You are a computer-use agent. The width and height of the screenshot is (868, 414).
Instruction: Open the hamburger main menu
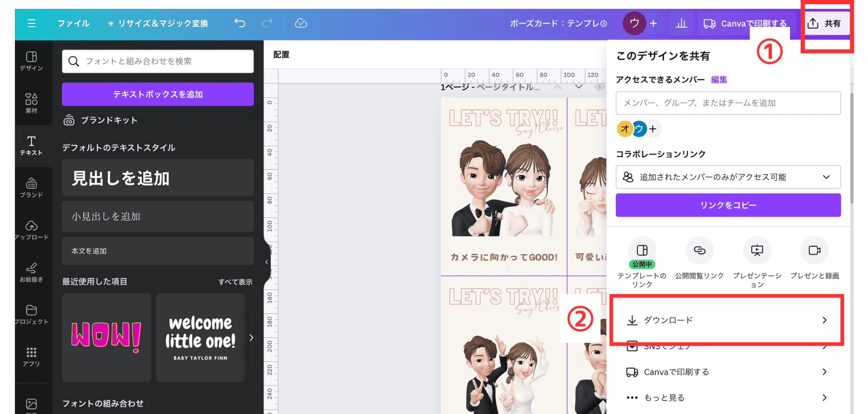pos(31,23)
